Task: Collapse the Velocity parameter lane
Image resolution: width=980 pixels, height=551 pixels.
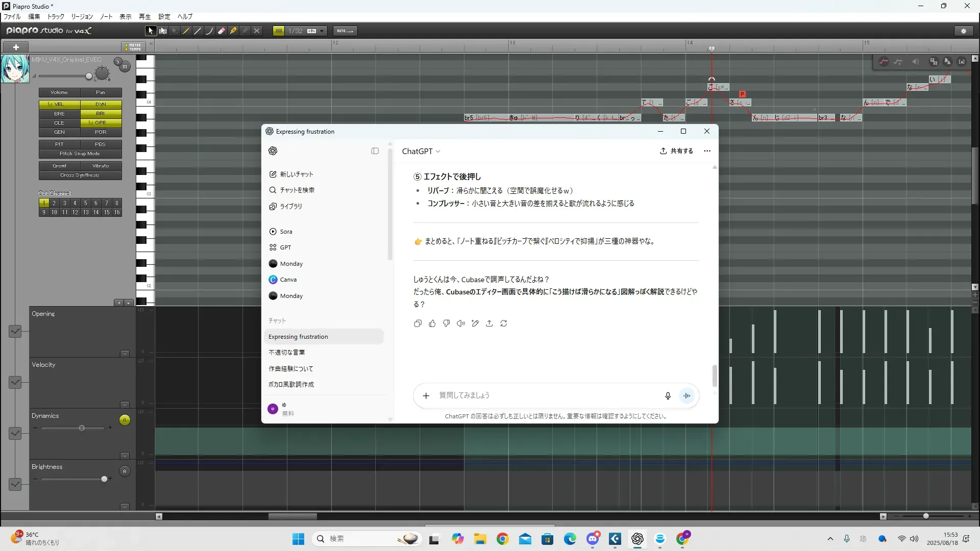Action: click(125, 405)
